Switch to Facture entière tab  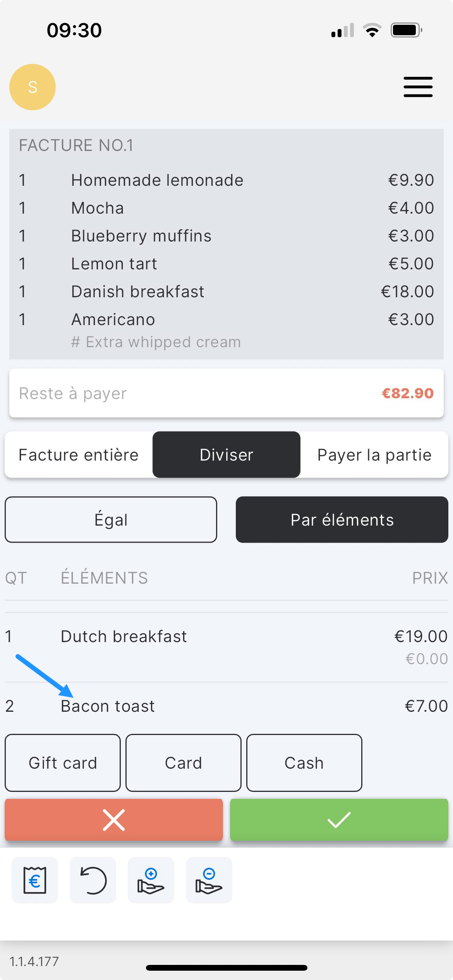click(x=79, y=455)
